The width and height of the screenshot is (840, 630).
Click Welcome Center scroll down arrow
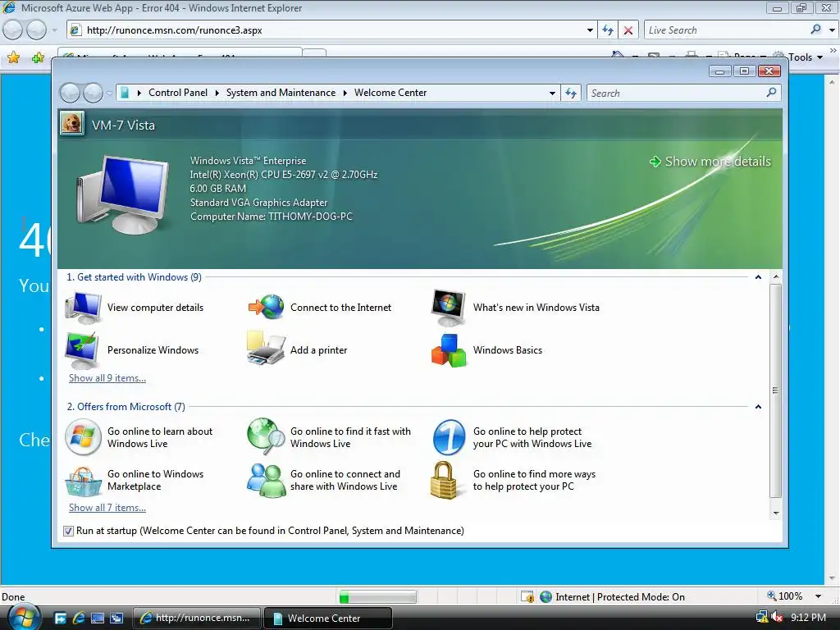click(775, 514)
